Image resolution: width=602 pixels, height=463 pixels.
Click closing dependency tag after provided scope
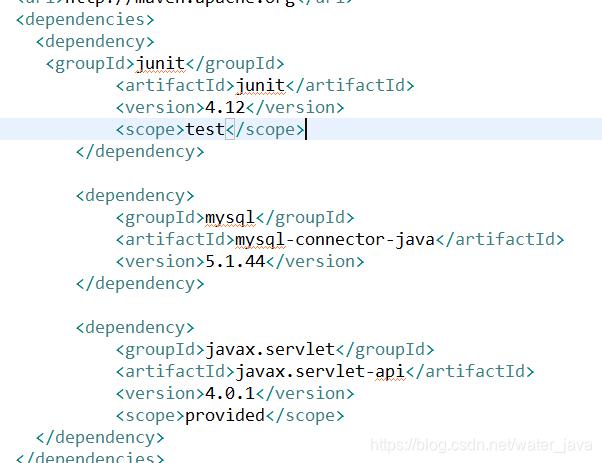pyautogui.click(x=100, y=438)
